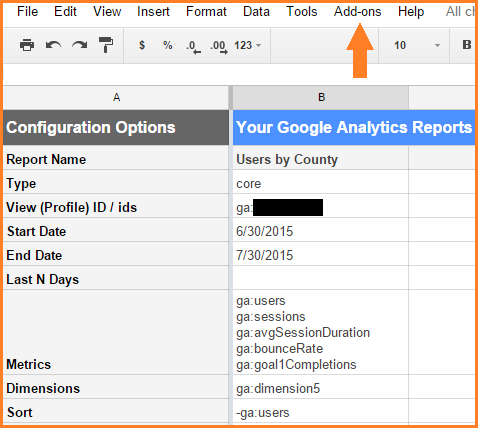This screenshot has width=478, height=428.
Task: Select the Last N Days label cell
Action: 116,278
